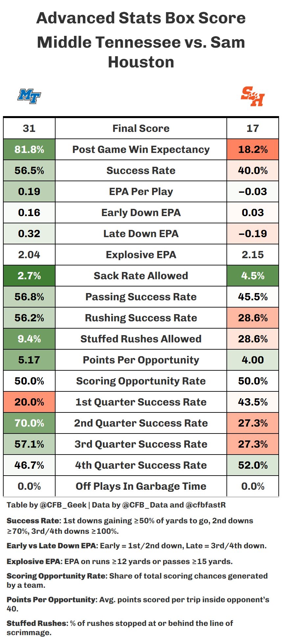Click the Points Per Opportunity row label
Screen dimensions: 282x644
[141, 360]
